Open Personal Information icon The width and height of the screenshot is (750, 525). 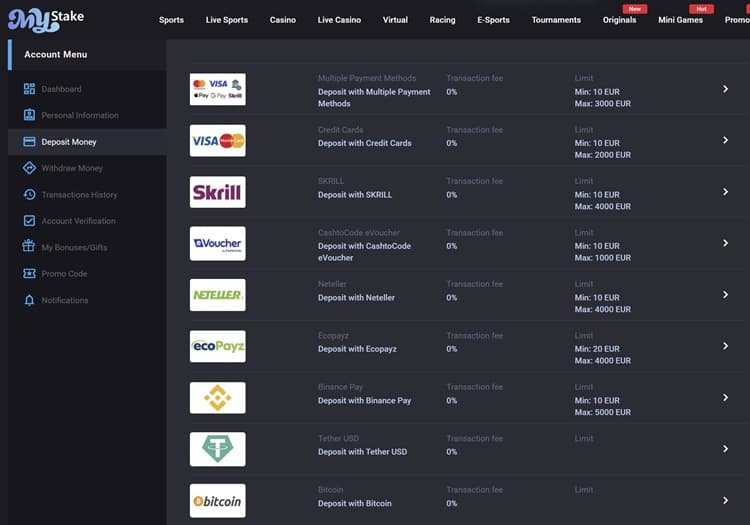pyautogui.click(x=29, y=115)
